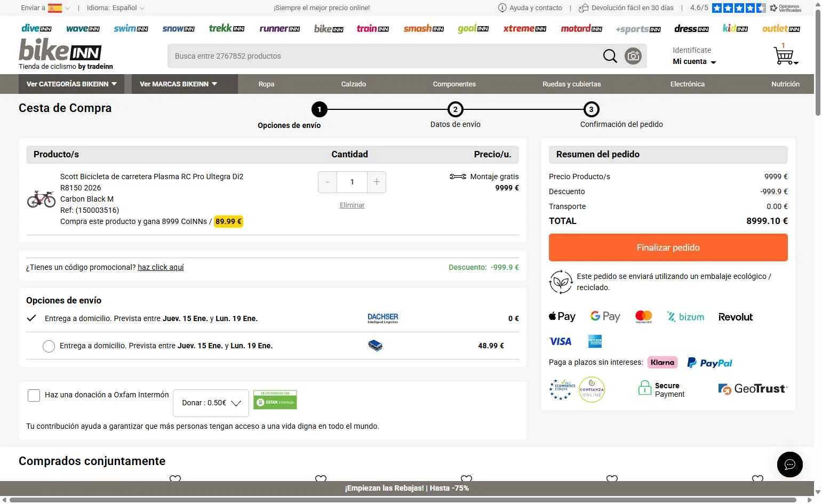822x504 pixels.
Task: Open the Componentes menu
Action: tap(454, 84)
